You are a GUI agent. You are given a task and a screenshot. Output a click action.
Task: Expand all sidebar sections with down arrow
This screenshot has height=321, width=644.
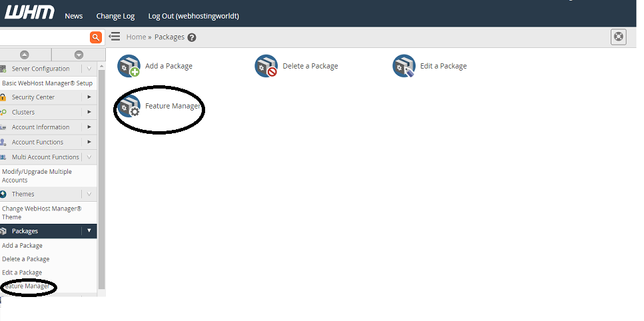pos(79,55)
